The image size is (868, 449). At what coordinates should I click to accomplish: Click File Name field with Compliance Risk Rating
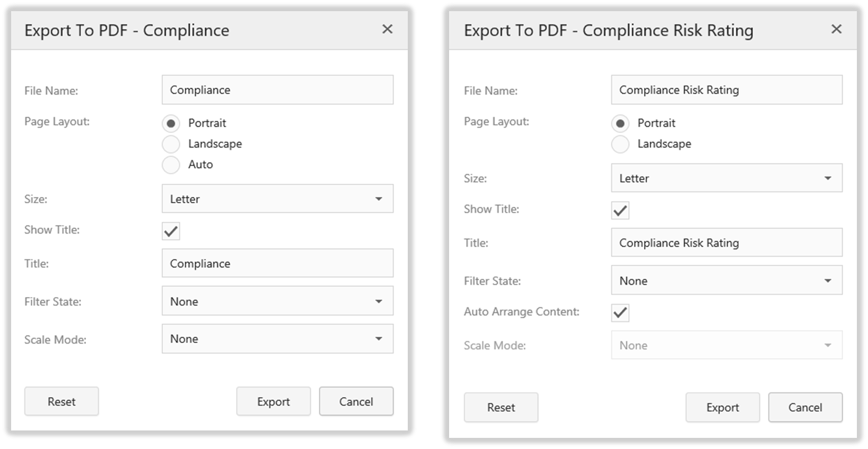pos(727,89)
